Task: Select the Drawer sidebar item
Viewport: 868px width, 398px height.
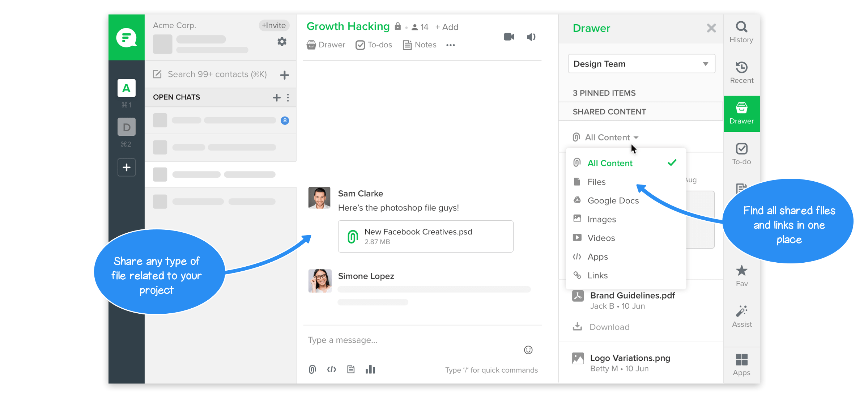Action: (x=741, y=114)
